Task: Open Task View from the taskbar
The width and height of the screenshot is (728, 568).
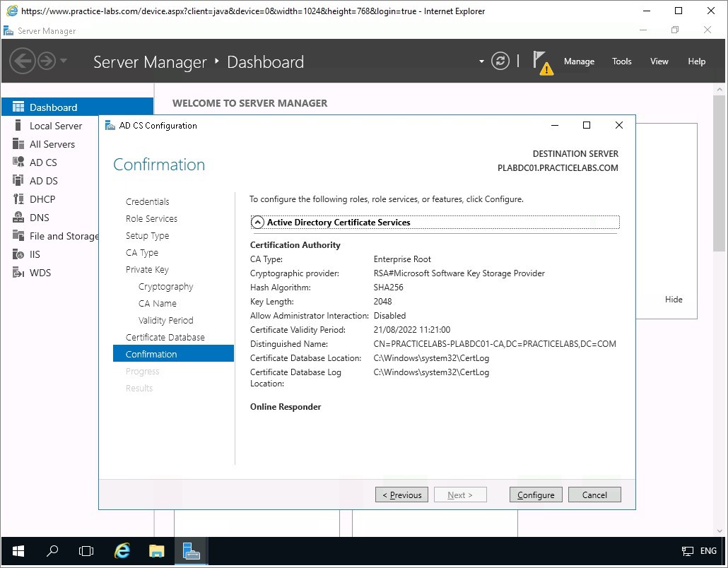Action: coord(86,551)
